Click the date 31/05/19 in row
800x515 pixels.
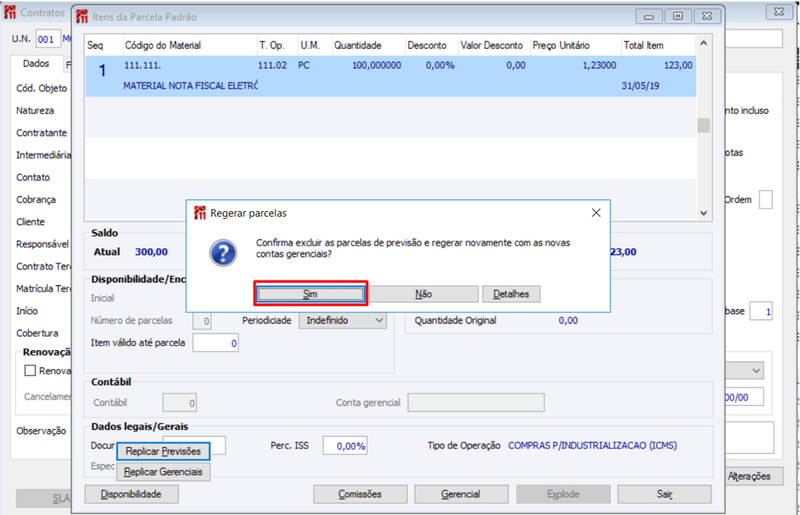point(640,86)
